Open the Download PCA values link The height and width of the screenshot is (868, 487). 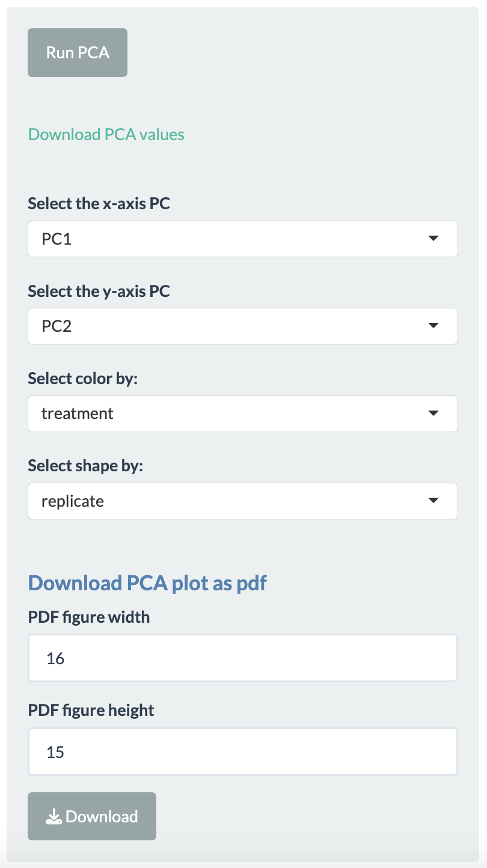pyautogui.click(x=106, y=134)
